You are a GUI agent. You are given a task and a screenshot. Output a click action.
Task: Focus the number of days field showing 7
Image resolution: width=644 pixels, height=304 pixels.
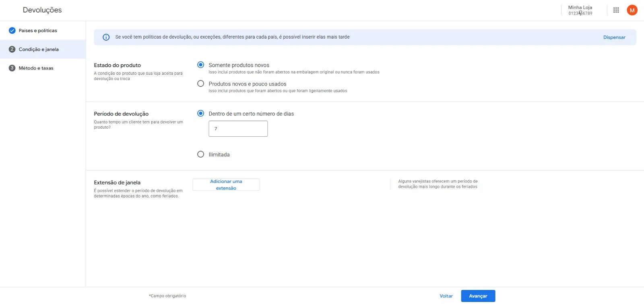coord(238,129)
